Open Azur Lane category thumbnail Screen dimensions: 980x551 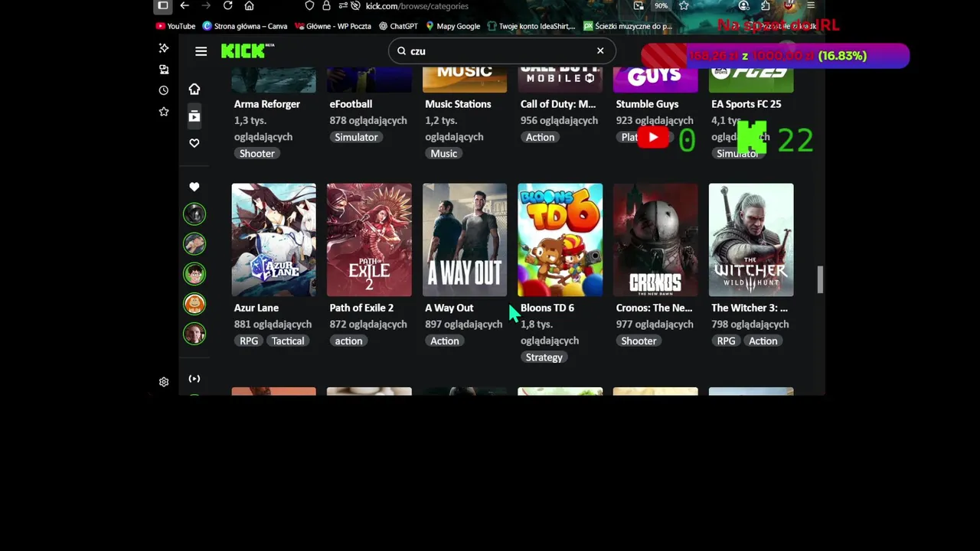point(273,240)
